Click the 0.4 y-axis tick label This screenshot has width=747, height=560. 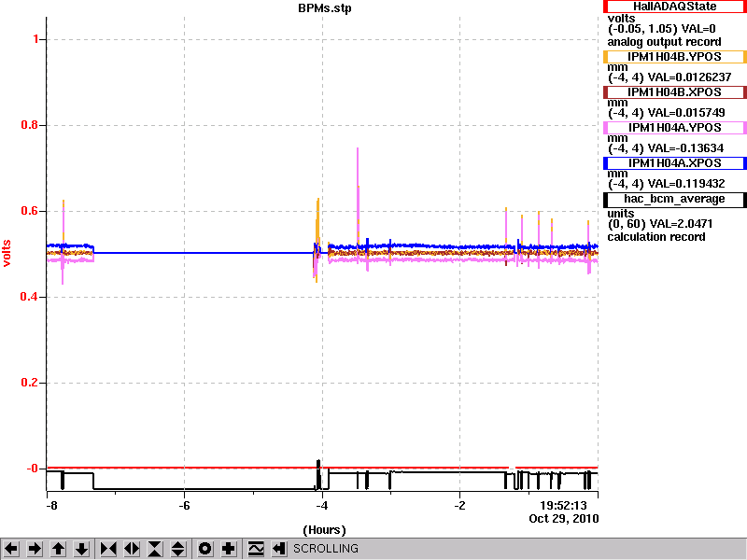click(30, 297)
